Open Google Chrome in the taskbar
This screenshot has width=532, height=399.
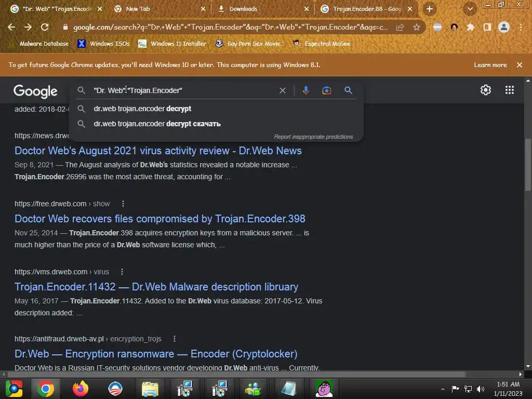coord(46,389)
